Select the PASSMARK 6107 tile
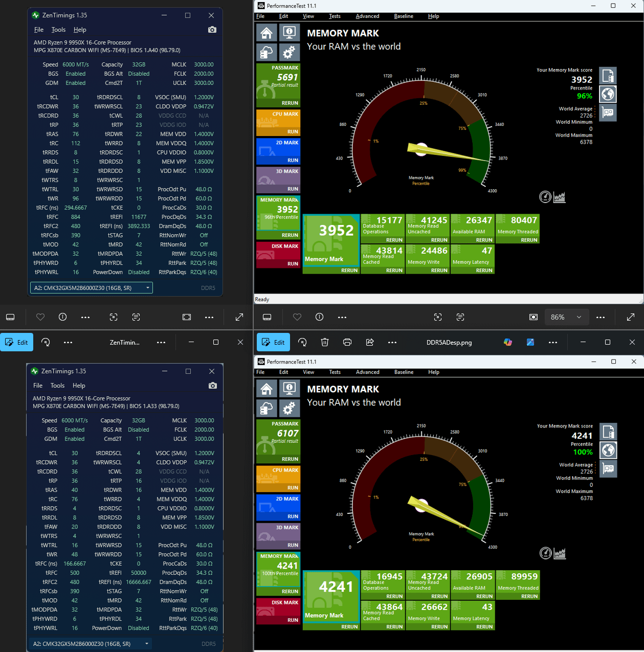Image resolution: width=644 pixels, height=652 pixels. [278, 442]
